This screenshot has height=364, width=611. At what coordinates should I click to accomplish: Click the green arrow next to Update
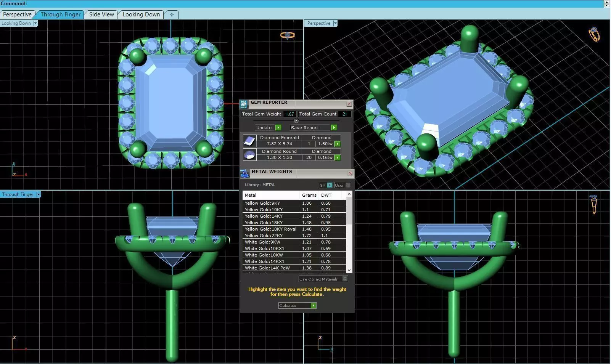278,128
